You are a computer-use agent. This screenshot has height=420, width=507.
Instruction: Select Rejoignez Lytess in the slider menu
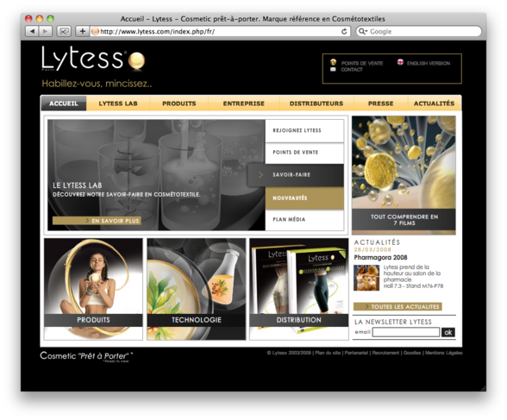pyautogui.click(x=304, y=130)
